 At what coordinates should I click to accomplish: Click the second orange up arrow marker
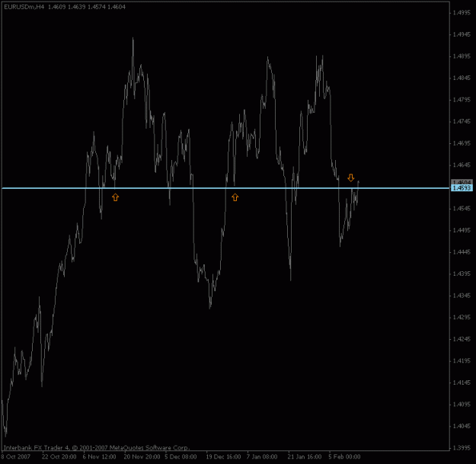tap(235, 197)
